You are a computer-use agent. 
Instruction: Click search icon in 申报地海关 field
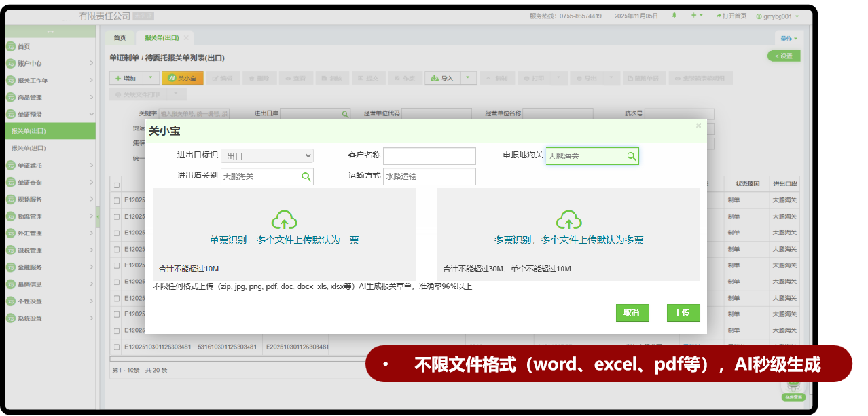pyautogui.click(x=631, y=157)
